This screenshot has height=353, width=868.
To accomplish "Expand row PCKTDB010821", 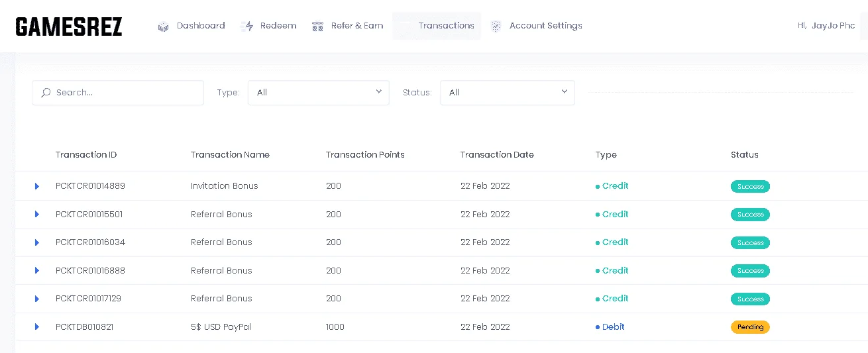I will (x=37, y=327).
